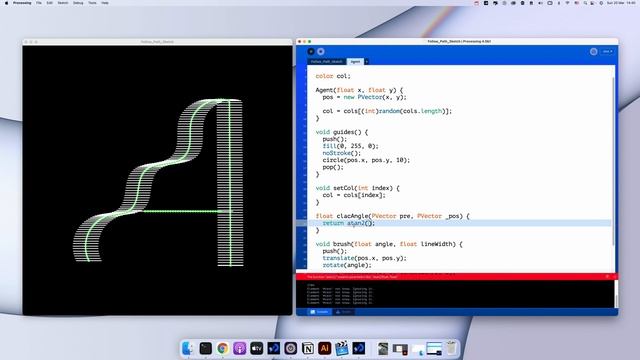Open the File menu

click(39, 3)
